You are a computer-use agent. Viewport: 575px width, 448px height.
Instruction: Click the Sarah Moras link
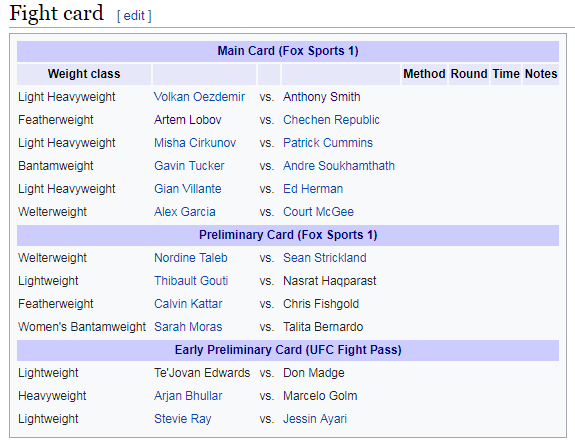[x=188, y=327]
